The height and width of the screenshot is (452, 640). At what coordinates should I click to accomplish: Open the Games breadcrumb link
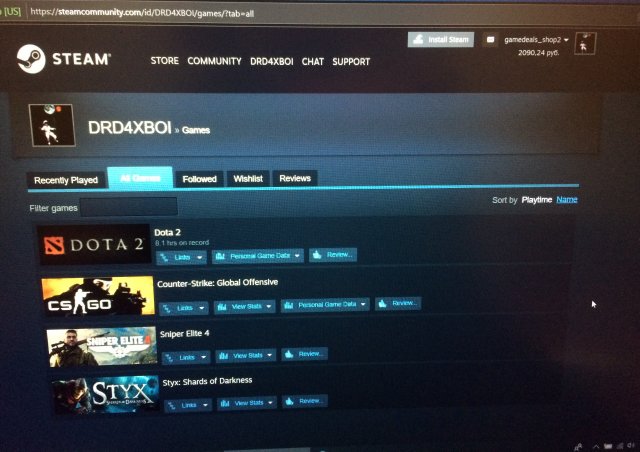coord(196,130)
